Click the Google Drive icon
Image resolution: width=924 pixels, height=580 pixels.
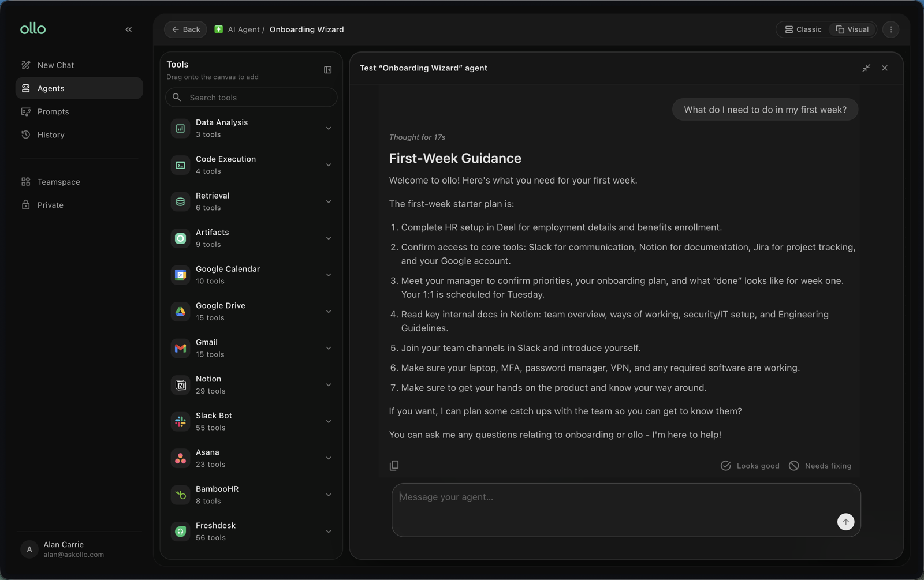[x=180, y=312]
